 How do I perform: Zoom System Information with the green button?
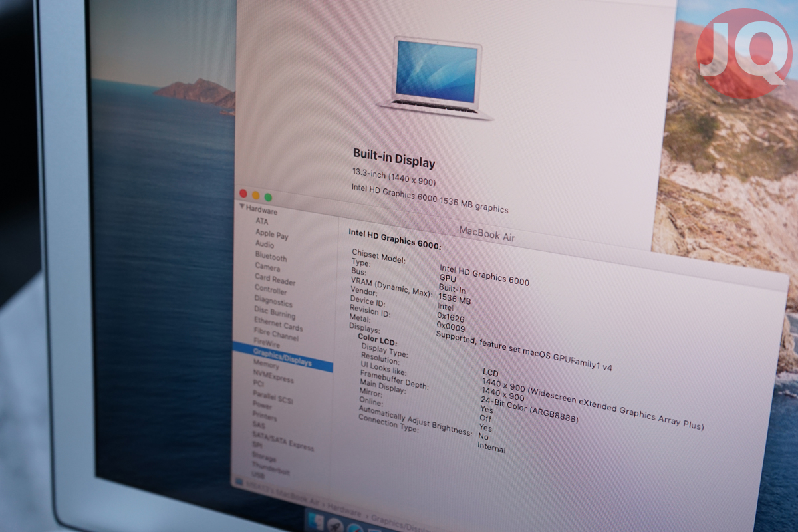[268, 197]
